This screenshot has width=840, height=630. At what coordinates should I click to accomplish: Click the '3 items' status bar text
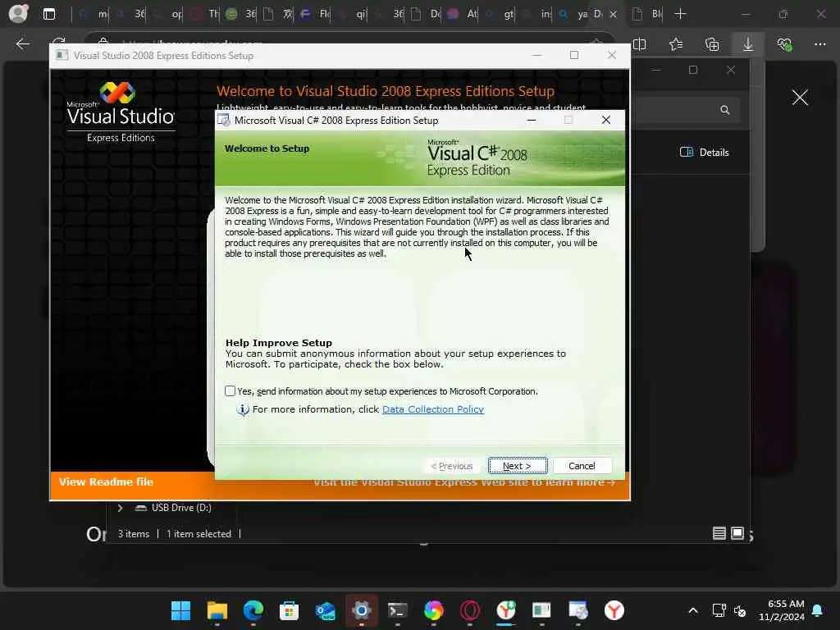pyautogui.click(x=134, y=533)
